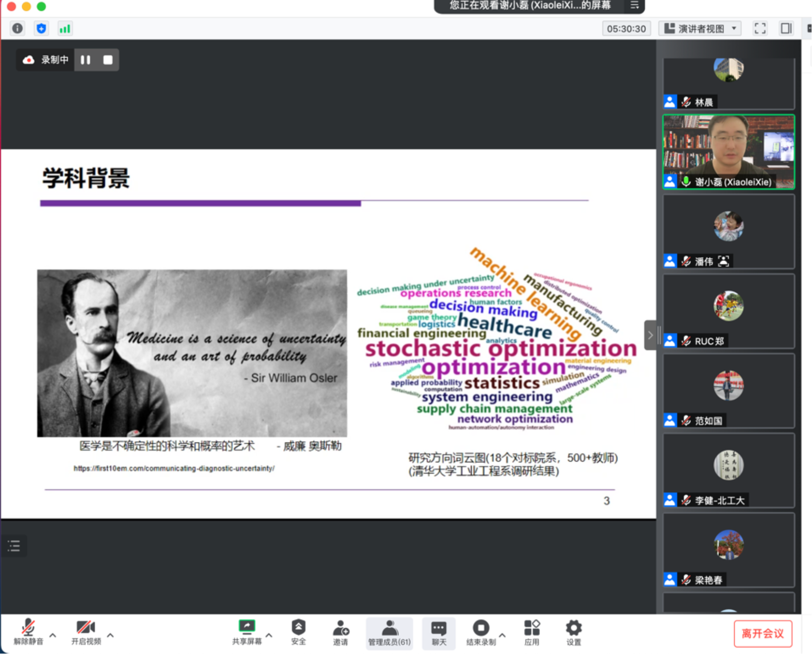Open the Speaker View (演讲者视图) dropdown

701,28
